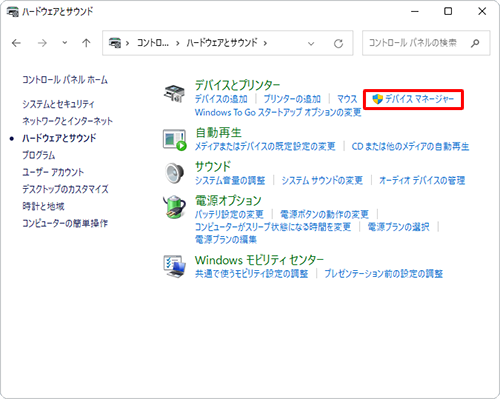Screen dimensions: 500x399
Task: Open the 自動再生 heading link
Action: [218, 133]
